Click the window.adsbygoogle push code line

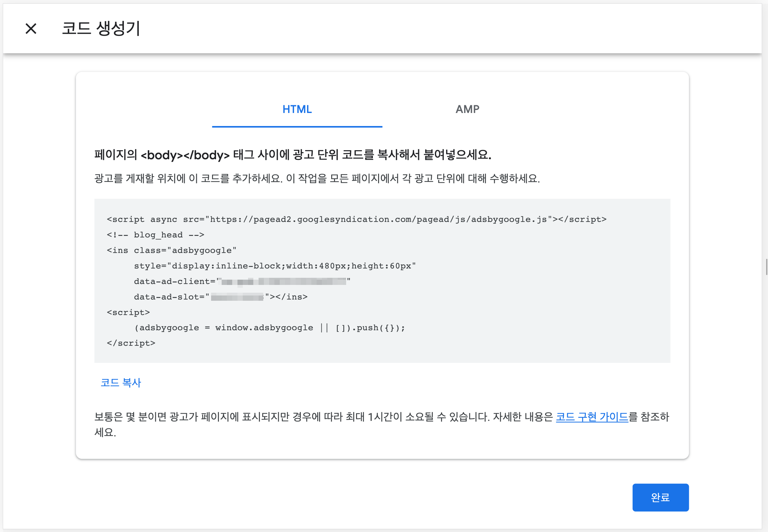click(269, 328)
